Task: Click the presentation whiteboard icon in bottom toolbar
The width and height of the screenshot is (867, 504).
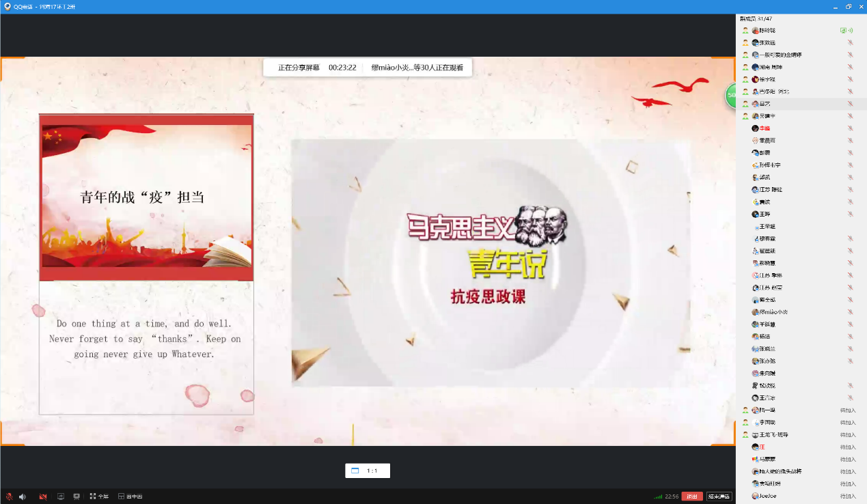Action: (x=77, y=496)
